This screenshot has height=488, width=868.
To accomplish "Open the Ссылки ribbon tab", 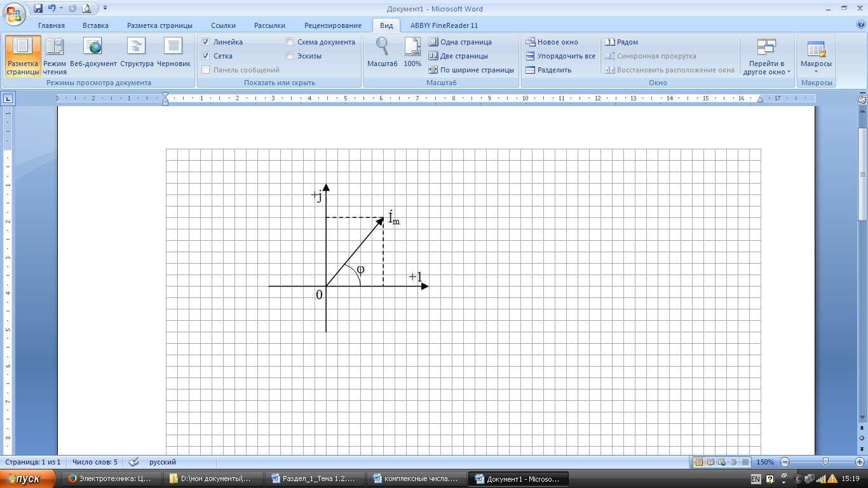I will tap(224, 25).
